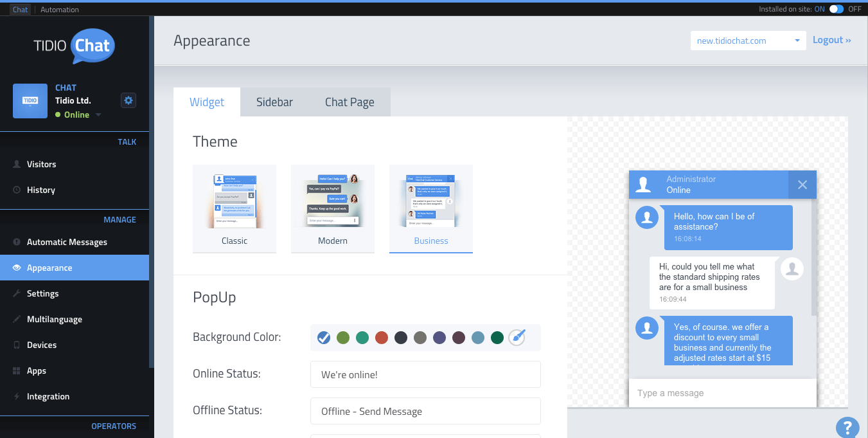Toggle the Installed on site switch
Viewport: 868px width, 438px height.
pos(837,9)
